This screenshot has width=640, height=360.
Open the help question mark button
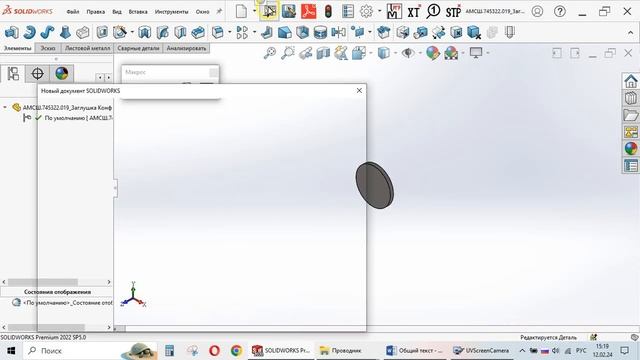click(560, 11)
